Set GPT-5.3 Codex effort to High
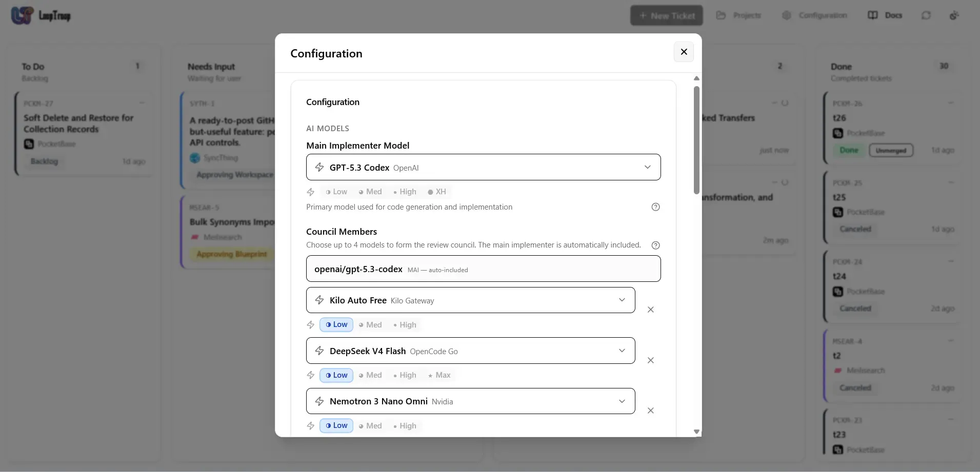The height and width of the screenshot is (472, 980). (x=405, y=192)
